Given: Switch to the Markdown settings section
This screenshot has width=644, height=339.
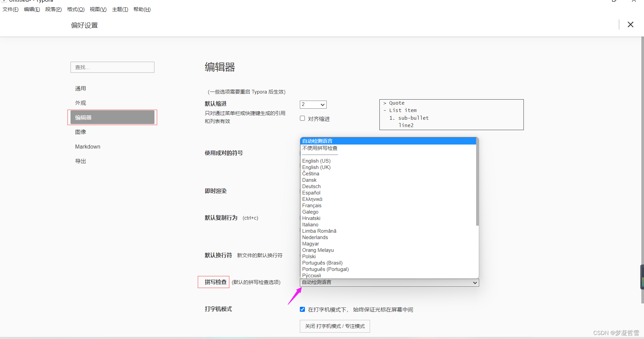Looking at the screenshot, I should pos(87,147).
